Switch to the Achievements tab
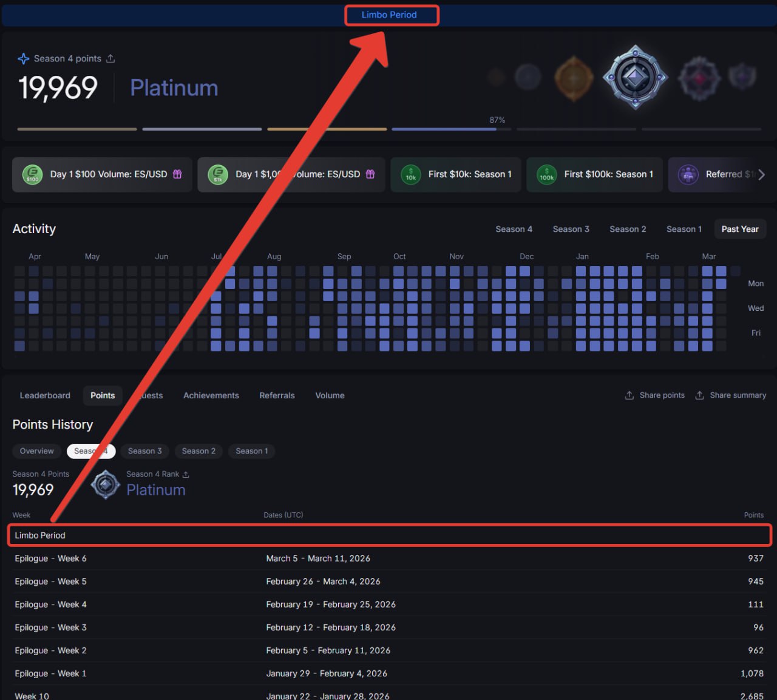777x700 pixels. click(211, 395)
